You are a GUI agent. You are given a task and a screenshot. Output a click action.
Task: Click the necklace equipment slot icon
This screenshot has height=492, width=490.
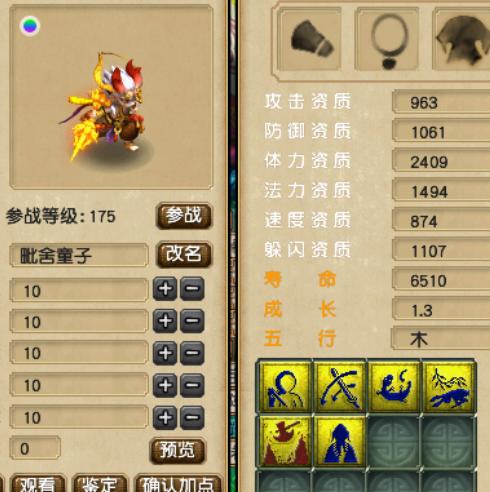coord(387,40)
